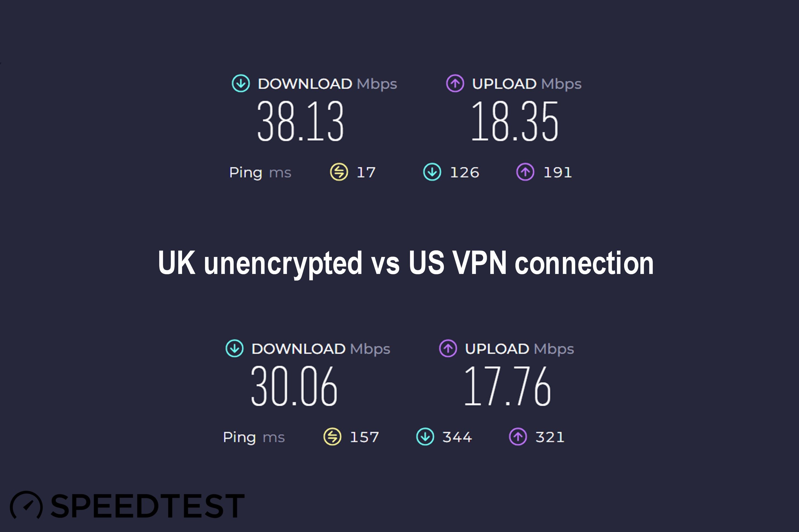Viewport: 799px width, 532px height.
Task: Click the bottom purple upload arrow icon
Action: click(x=448, y=348)
